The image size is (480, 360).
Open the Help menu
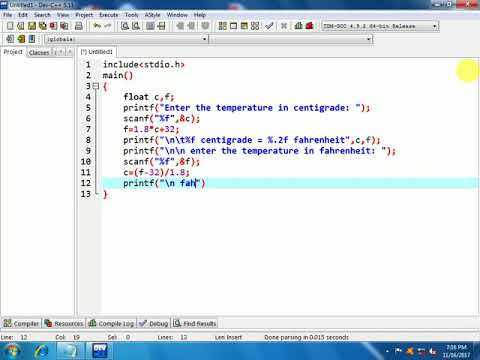coord(200,15)
